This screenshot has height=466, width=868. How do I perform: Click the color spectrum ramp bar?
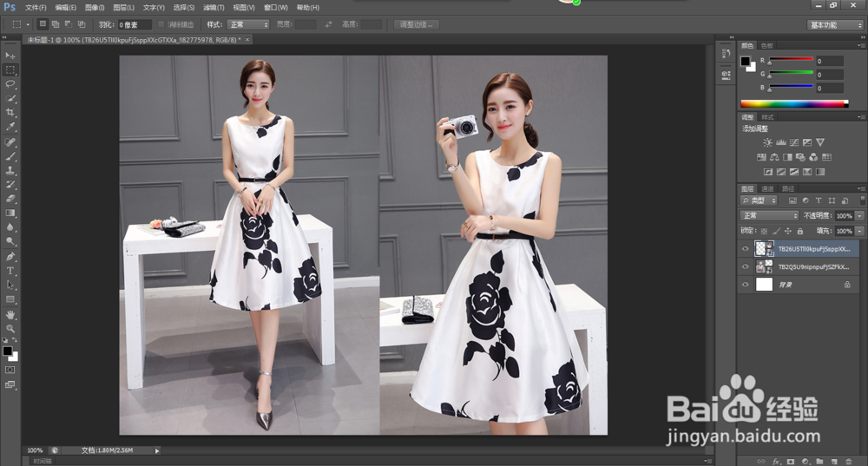(x=794, y=103)
